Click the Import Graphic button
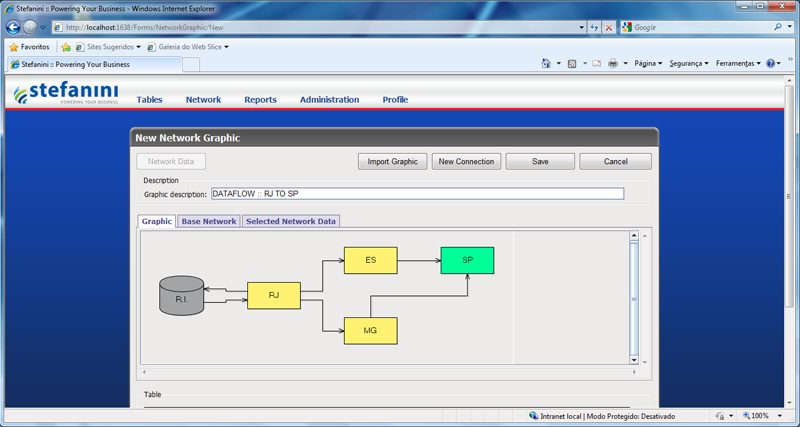Viewport: 800px width, 427px height. [392, 161]
